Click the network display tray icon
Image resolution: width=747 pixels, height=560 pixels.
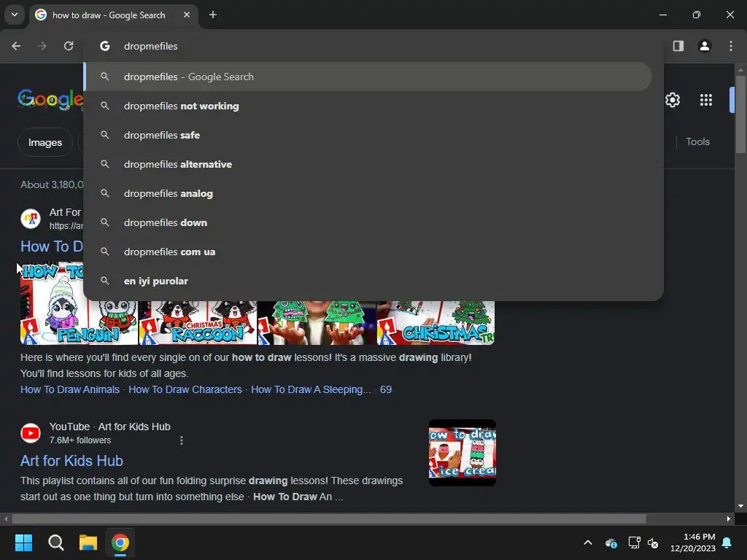point(634,542)
